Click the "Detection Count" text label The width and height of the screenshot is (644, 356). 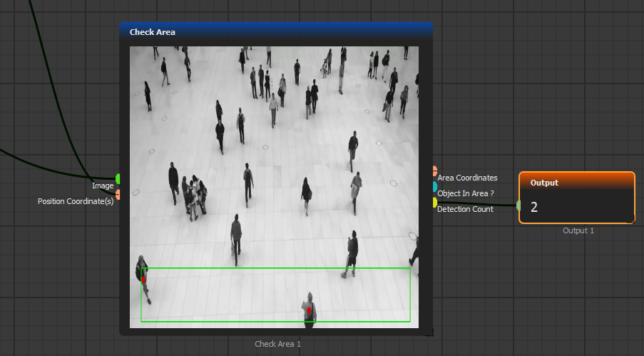pyautogui.click(x=465, y=209)
